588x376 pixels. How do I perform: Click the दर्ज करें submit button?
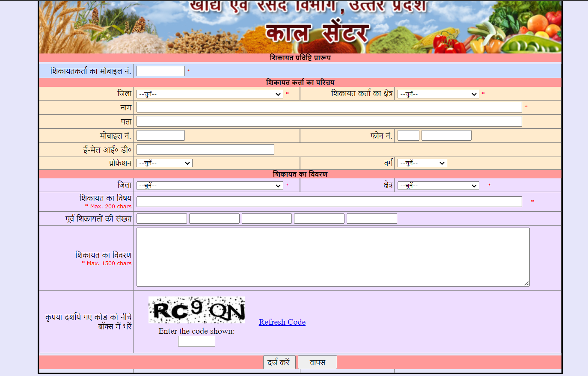click(x=279, y=362)
